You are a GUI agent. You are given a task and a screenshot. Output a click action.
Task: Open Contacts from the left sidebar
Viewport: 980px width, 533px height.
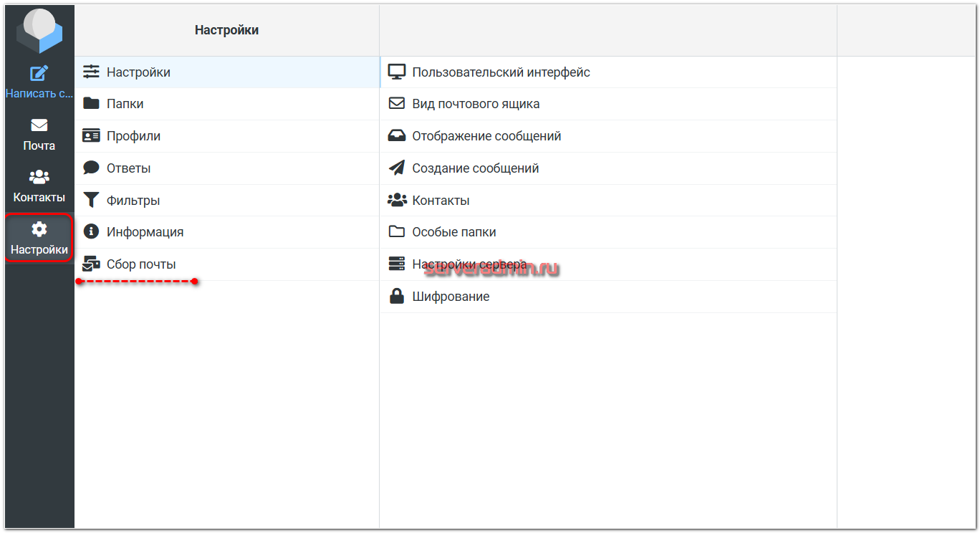coord(39,186)
